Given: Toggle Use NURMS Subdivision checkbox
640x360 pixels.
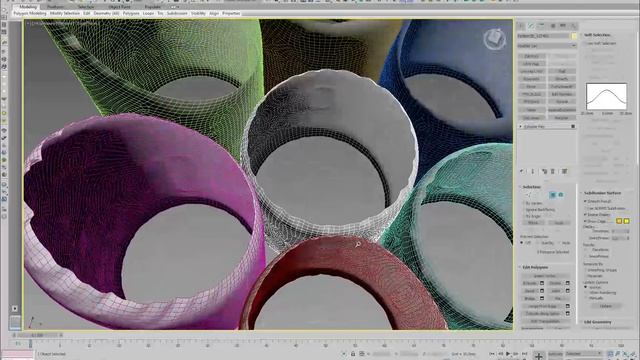Looking at the screenshot, I should pyautogui.click(x=585, y=208).
